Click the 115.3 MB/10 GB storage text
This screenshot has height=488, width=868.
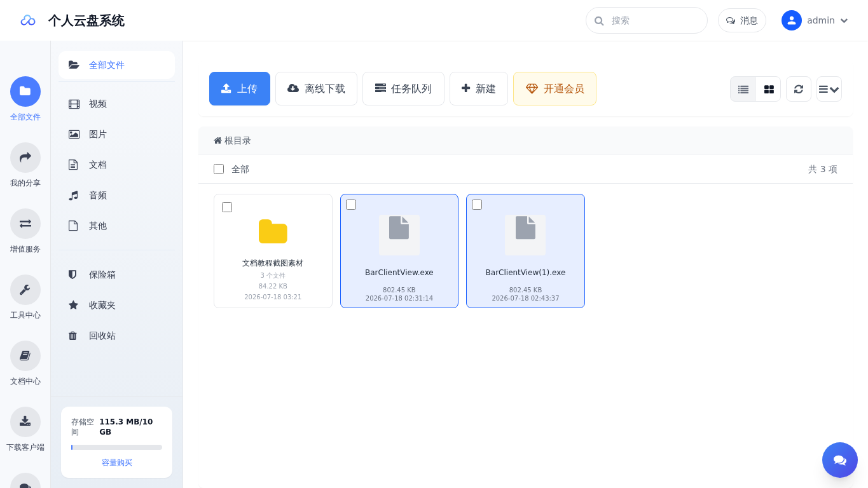(126, 427)
